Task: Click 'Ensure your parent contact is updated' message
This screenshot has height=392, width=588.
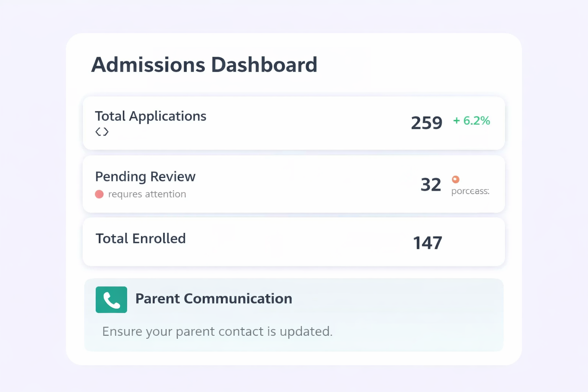Action: [x=217, y=332]
